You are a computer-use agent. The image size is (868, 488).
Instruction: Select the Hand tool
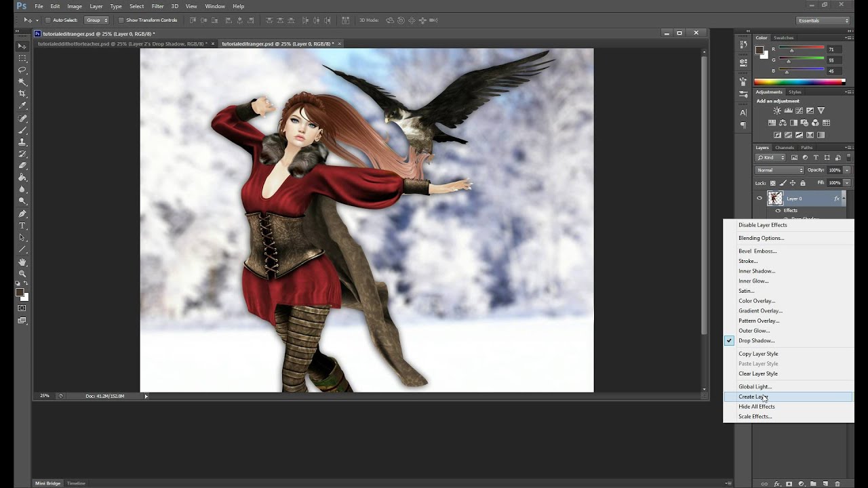(x=22, y=262)
